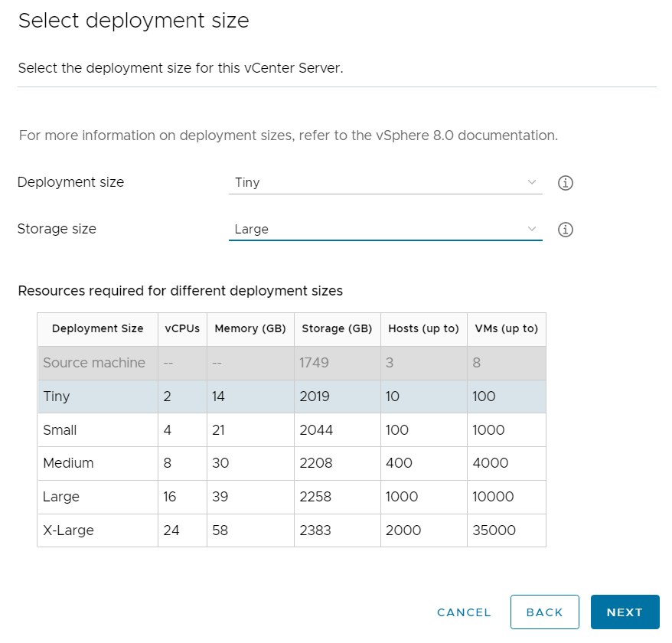Select the Large deployment size row
Viewport: 672px width, 643px height.
(291, 497)
